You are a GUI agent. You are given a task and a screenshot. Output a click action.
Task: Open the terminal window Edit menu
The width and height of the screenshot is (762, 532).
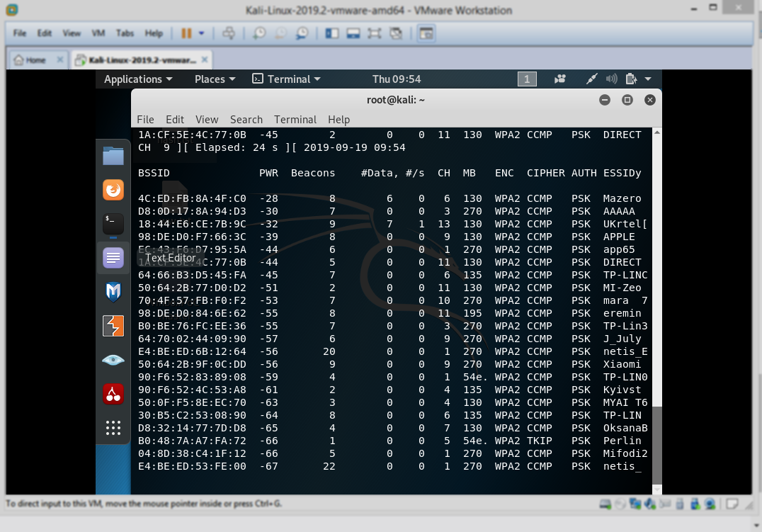(x=174, y=120)
